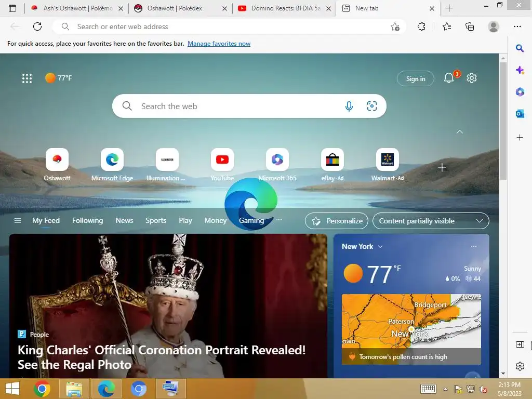Start visual search camera icon
Viewport: 532px width, 399px height.
372,106
